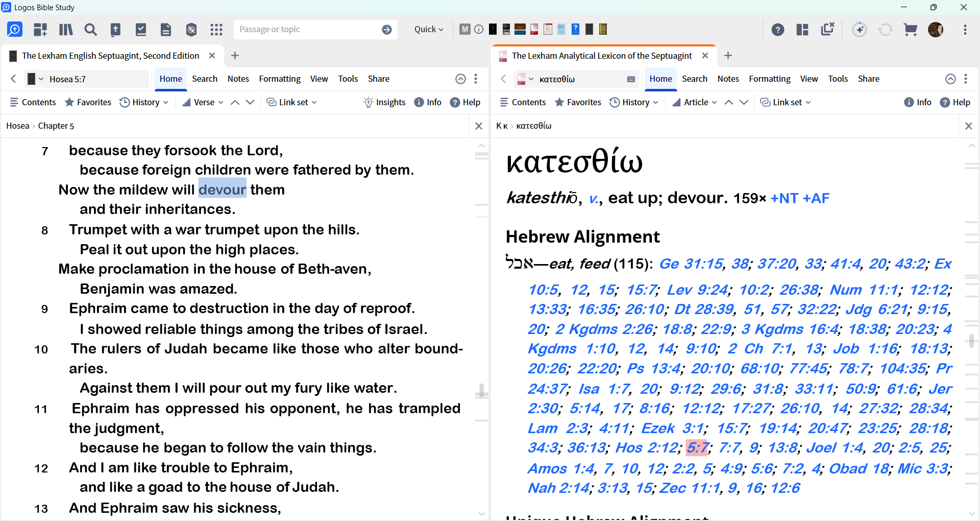Open the Lexicon panel Share tab
Screen dimensions: 980x521
(869, 79)
